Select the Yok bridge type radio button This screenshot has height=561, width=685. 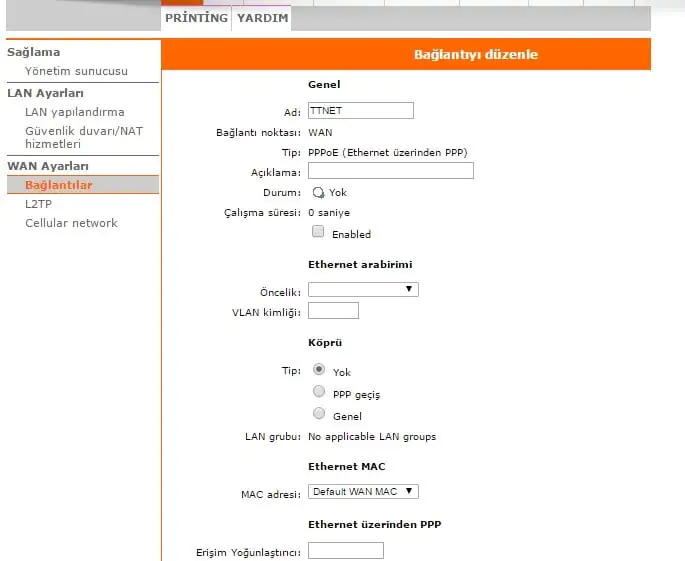click(319, 369)
